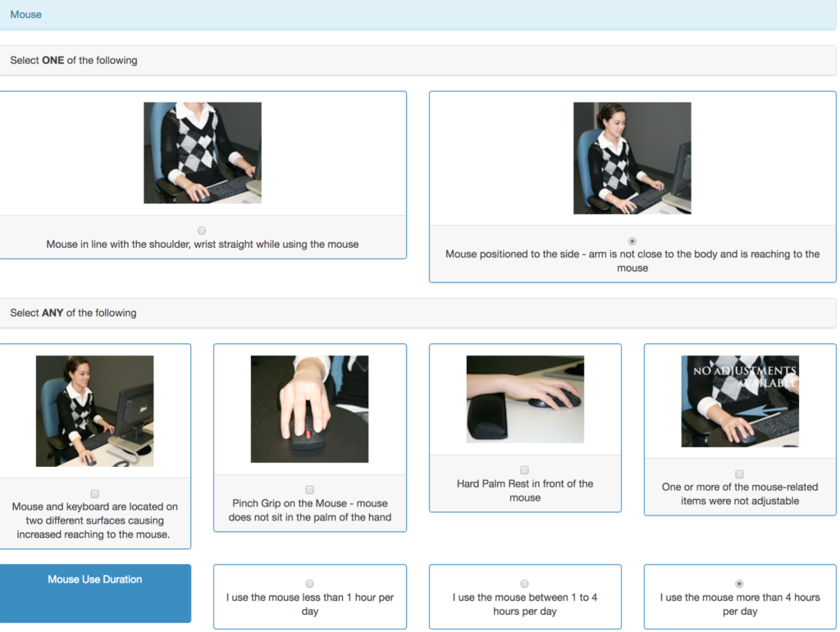Select the mouse positioned to the side radio button
This screenshot has height=632, width=840.
point(632,240)
